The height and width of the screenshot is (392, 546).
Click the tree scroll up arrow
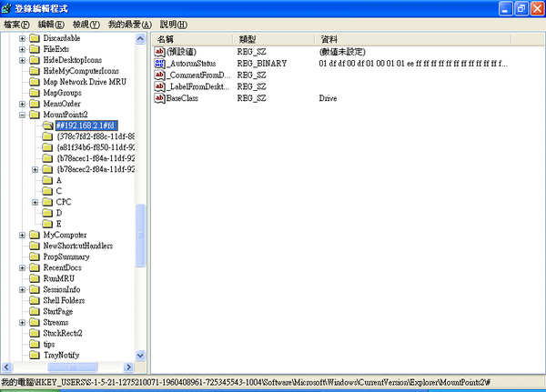pos(140,38)
